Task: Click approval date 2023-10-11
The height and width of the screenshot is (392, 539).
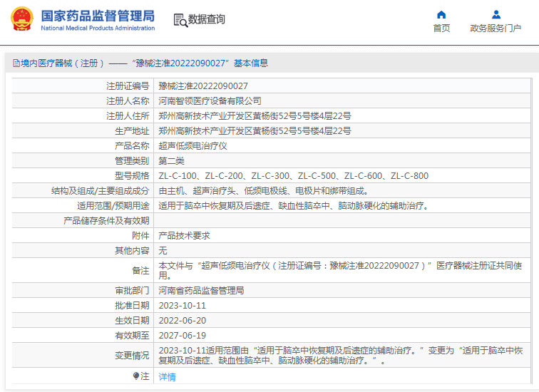Action: tap(183, 306)
